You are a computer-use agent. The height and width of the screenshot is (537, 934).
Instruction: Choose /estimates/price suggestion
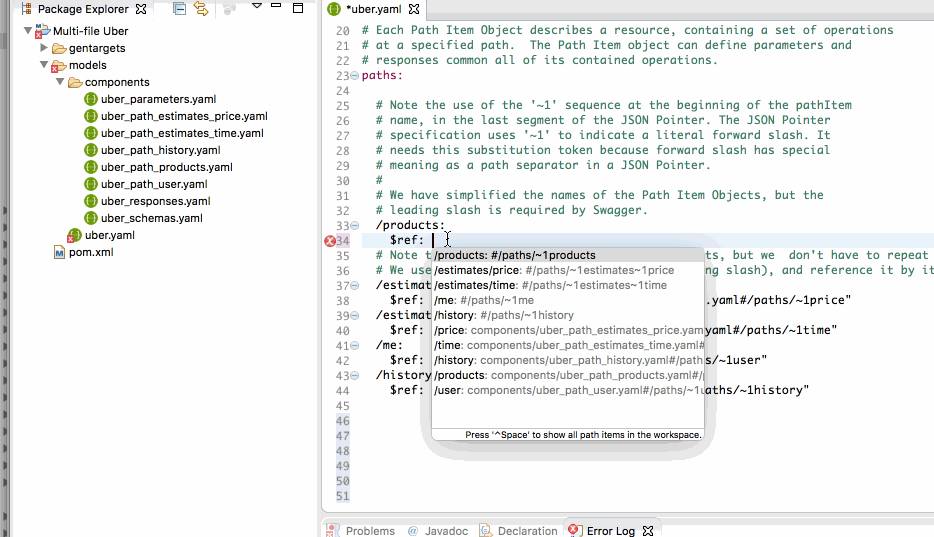point(568,270)
